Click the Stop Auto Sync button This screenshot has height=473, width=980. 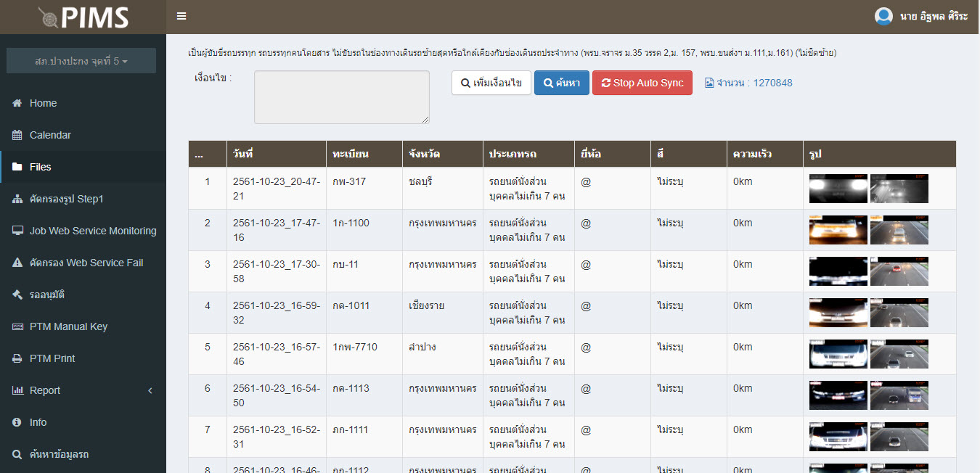click(642, 83)
